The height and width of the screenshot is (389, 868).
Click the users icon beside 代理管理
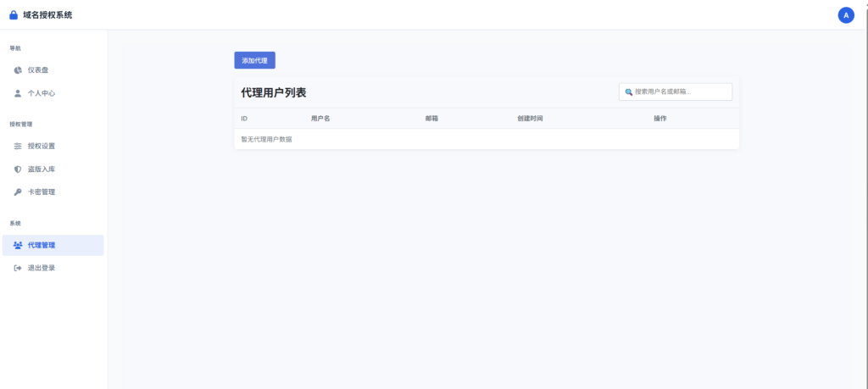point(18,245)
